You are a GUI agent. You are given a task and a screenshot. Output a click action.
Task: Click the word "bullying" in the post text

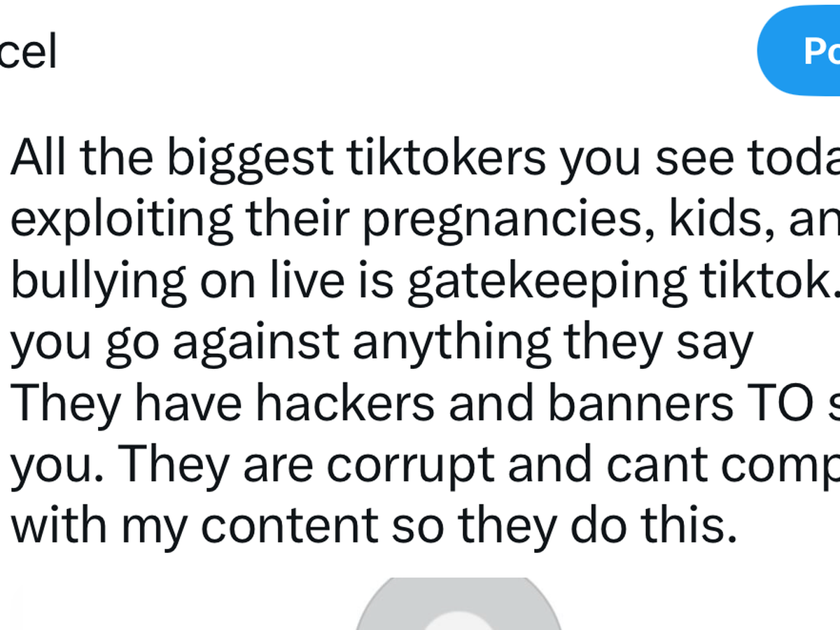(x=97, y=281)
